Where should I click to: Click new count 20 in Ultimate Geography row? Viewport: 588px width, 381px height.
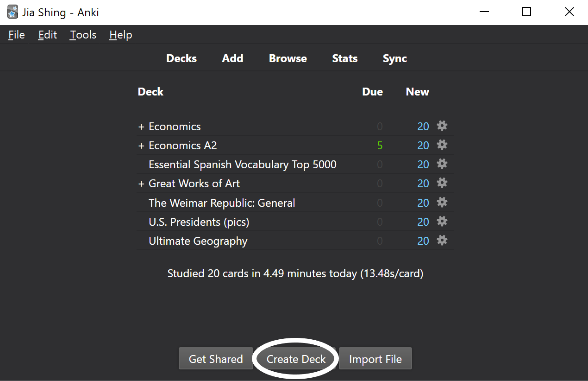pos(423,241)
